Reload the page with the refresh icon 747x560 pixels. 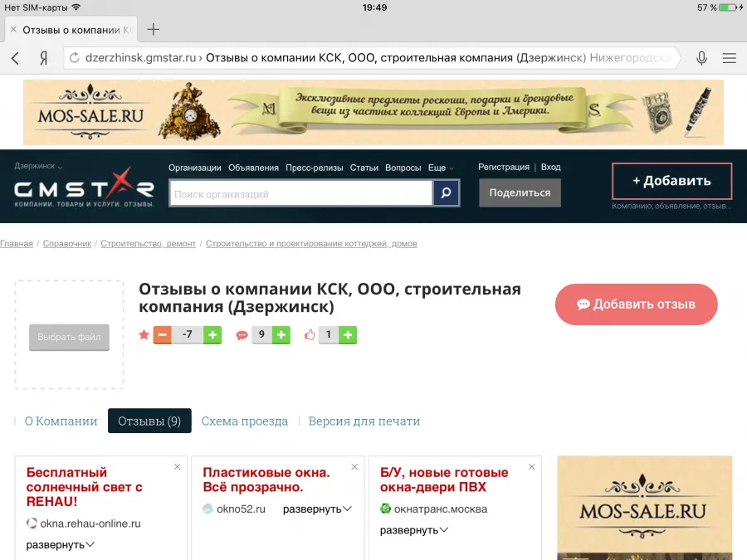point(75,58)
